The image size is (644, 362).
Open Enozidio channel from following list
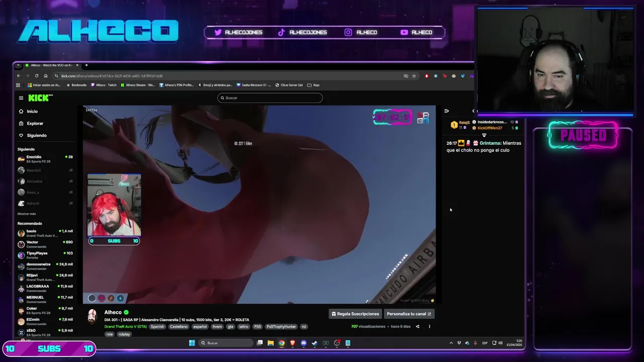click(x=45, y=159)
